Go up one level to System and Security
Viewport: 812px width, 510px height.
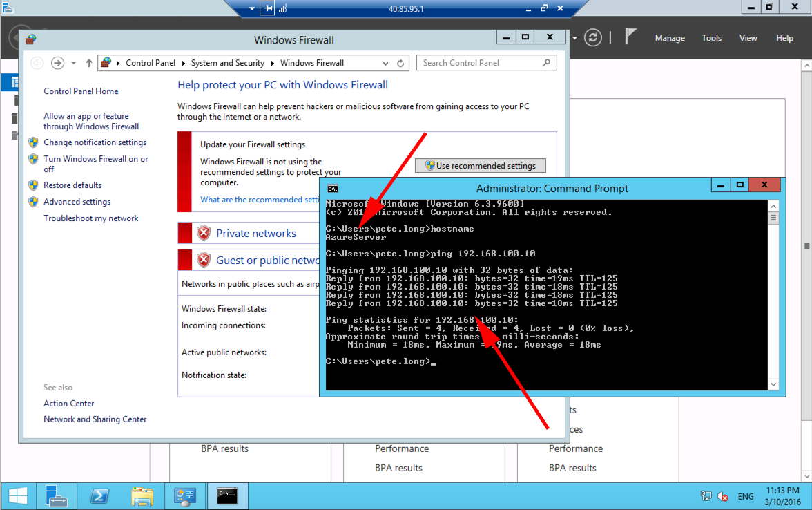(89, 63)
